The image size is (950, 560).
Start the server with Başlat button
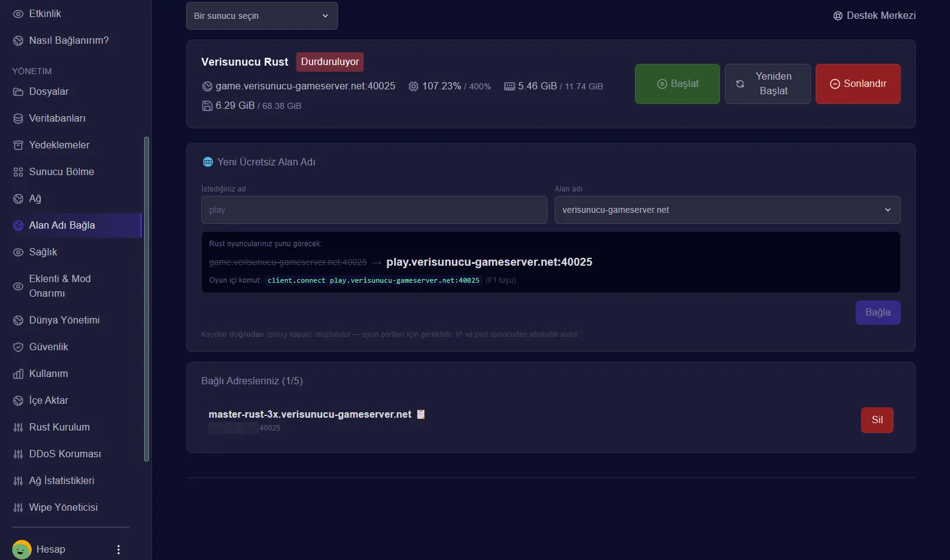678,84
